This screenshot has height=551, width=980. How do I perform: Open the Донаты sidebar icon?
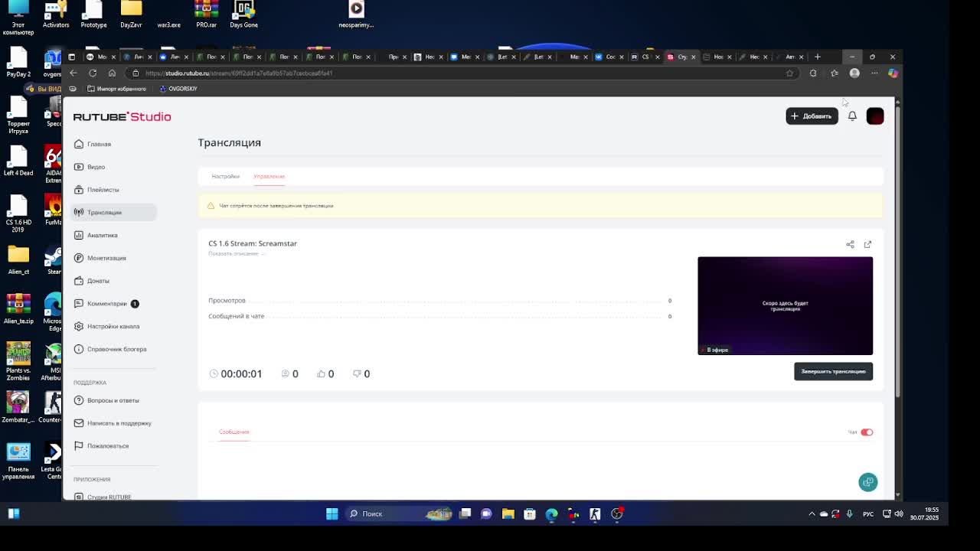coord(79,281)
